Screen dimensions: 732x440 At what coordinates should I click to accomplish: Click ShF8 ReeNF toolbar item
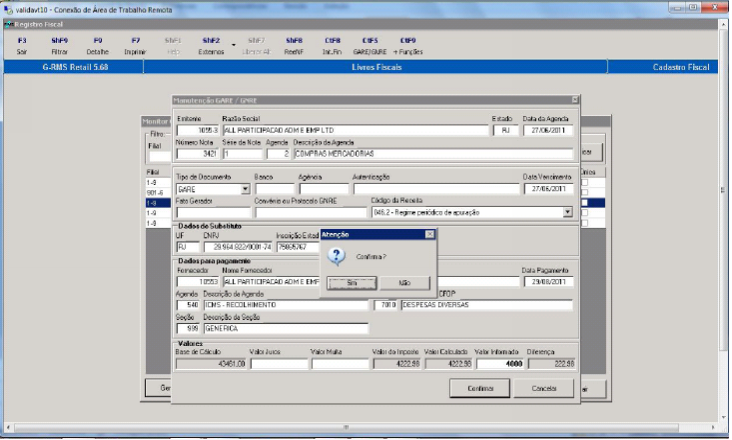pyautogui.click(x=294, y=46)
